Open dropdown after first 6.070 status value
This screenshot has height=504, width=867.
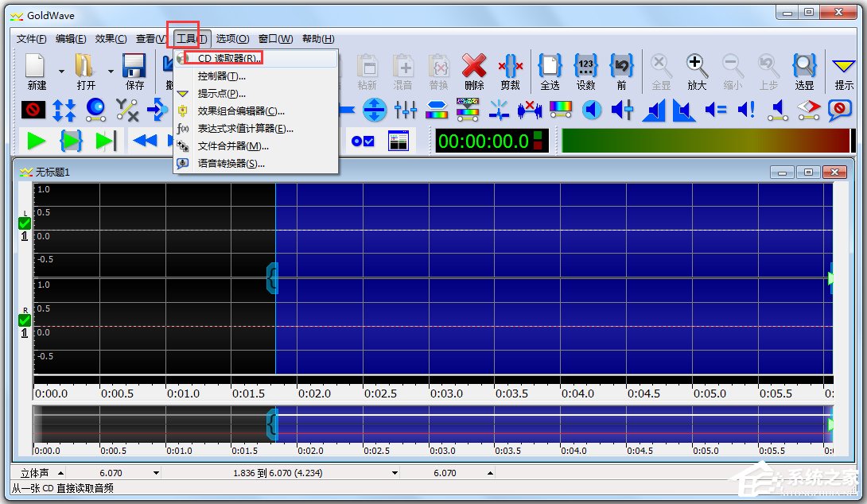(x=157, y=473)
